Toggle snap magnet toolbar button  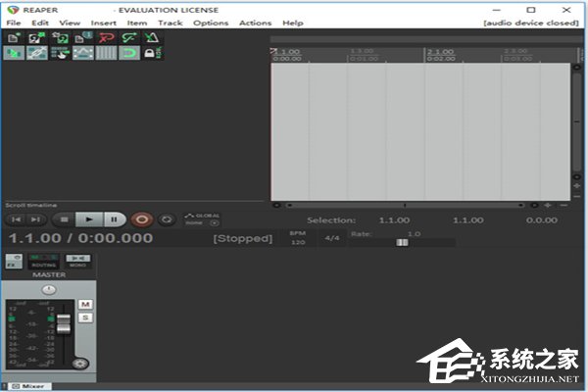(129, 53)
